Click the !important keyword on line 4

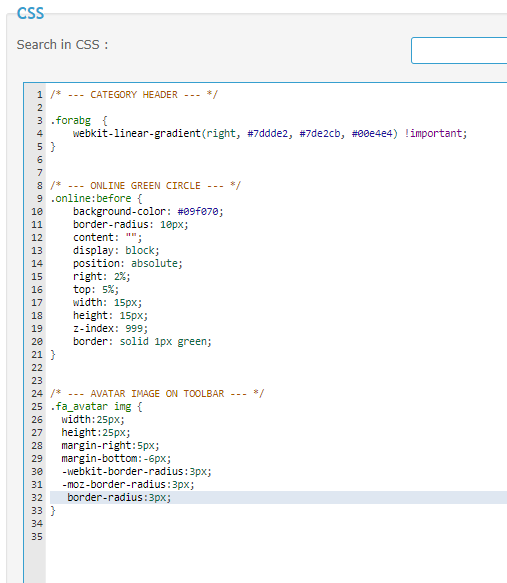coord(433,133)
